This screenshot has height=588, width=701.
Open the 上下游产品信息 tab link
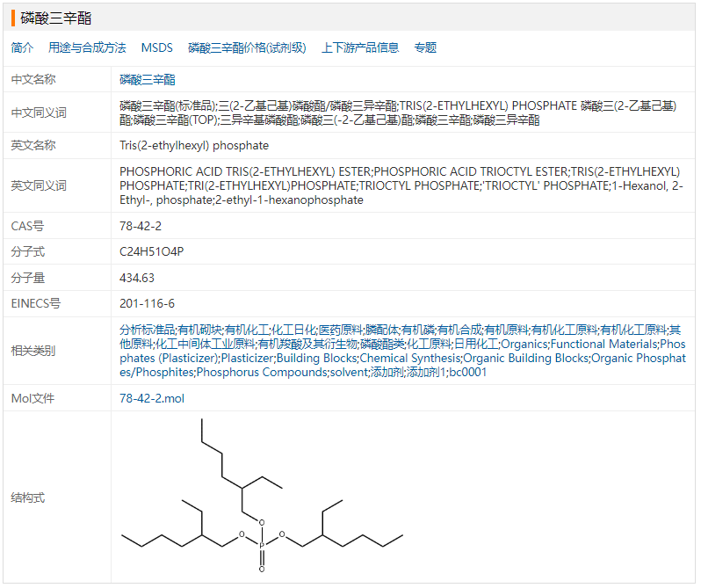[x=360, y=47]
